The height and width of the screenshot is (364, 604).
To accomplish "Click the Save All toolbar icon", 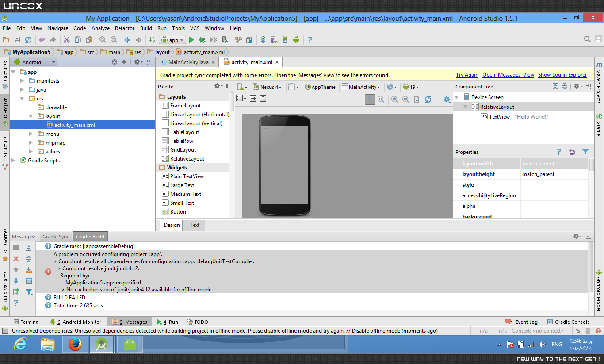I will [x=17, y=40].
